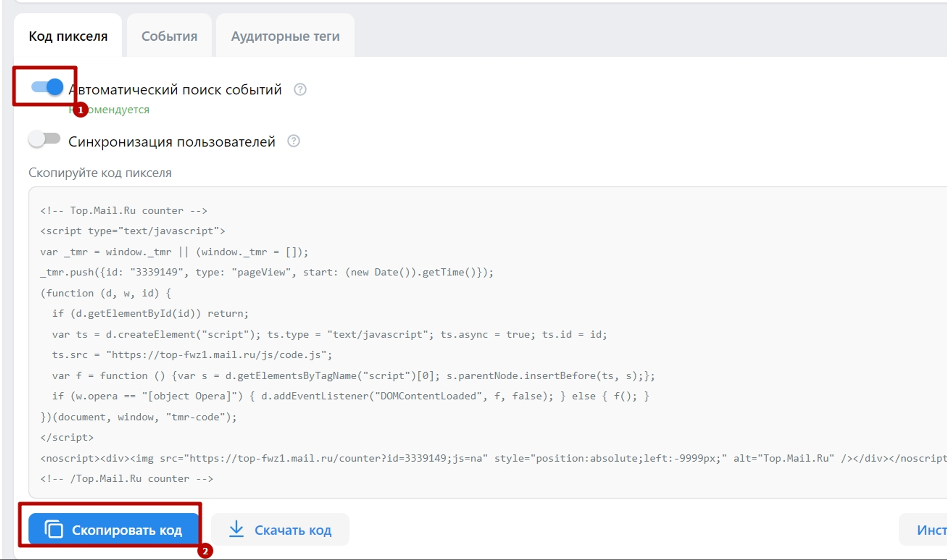The image size is (947, 560).
Task: Open help for Синхронизация пользователей
Action: coord(294,141)
